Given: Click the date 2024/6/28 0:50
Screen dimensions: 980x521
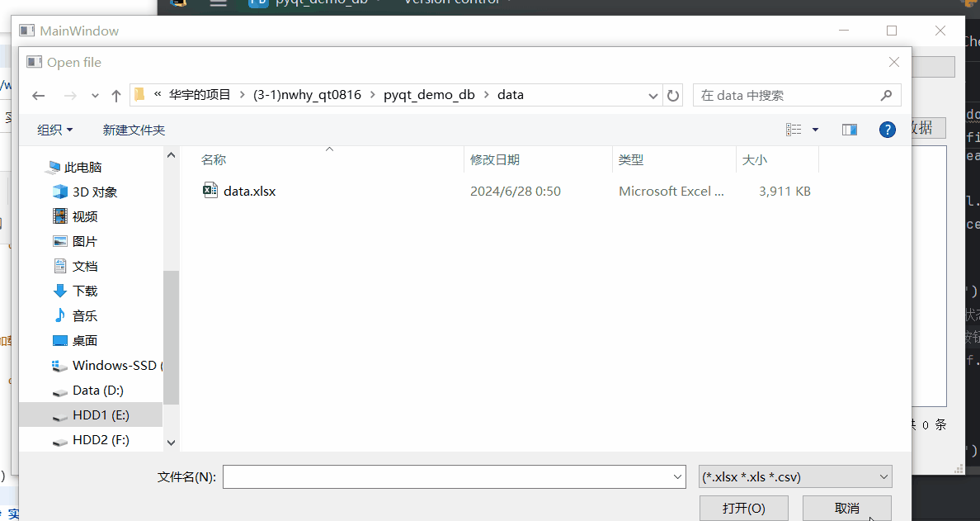Looking at the screenshot, I should pos(516,192).
